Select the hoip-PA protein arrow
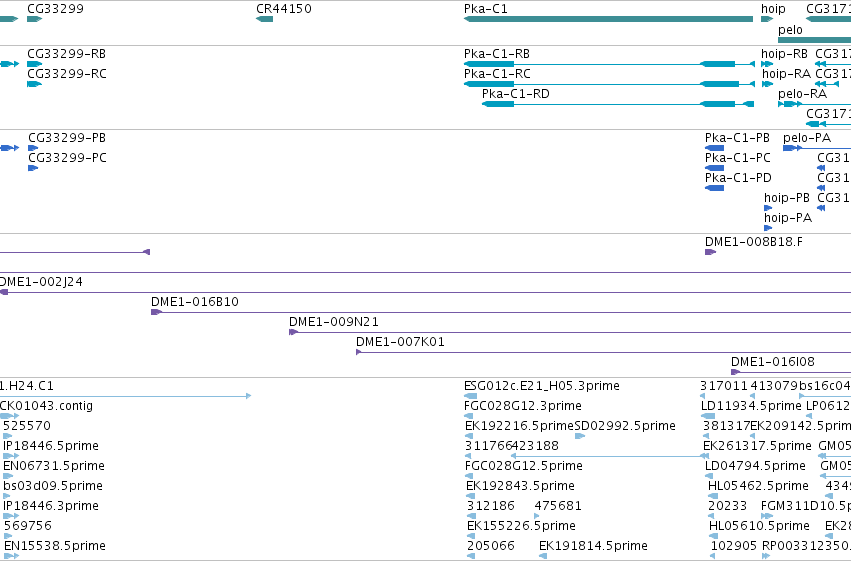The image size is (851, 561). click(768, 228)
